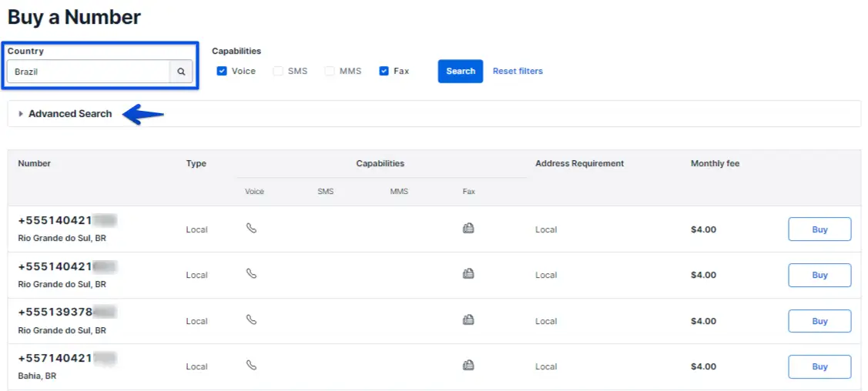
Task: Click the phone icon for +555139378 number
Action: pyautogui.click(x=251, y=320)
